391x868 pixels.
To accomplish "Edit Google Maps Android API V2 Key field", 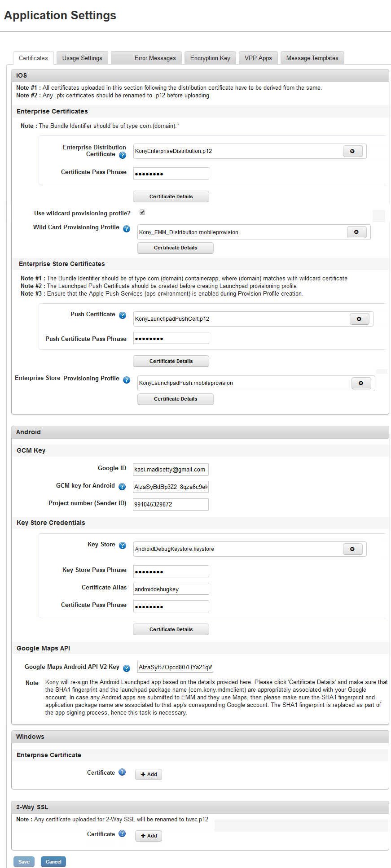I will click(176, 667).
